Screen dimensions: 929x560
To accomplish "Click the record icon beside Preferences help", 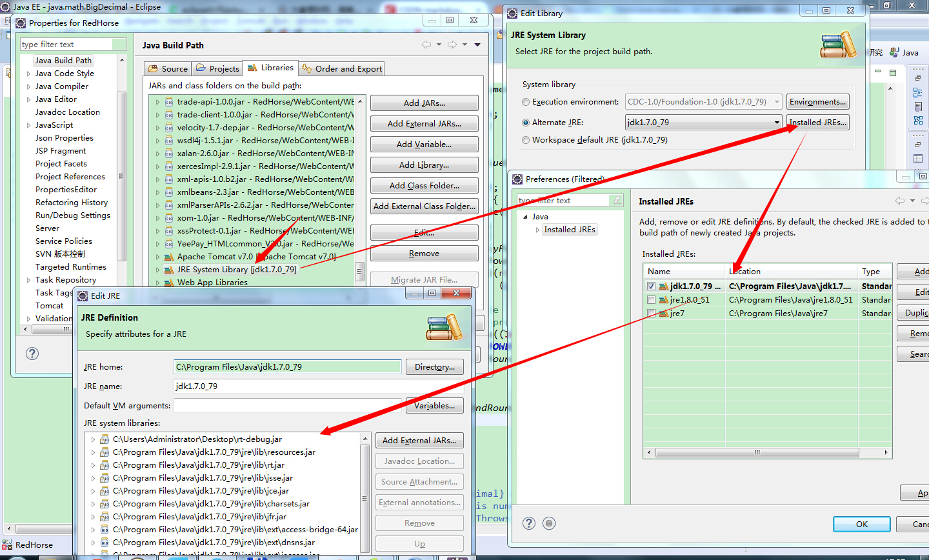I will (549, 523).
